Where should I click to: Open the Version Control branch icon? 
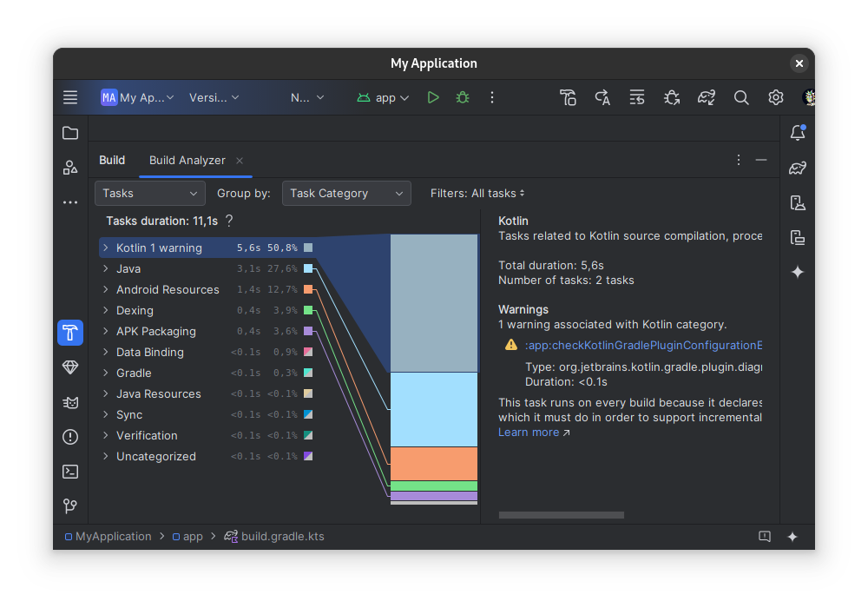point(70,506)
